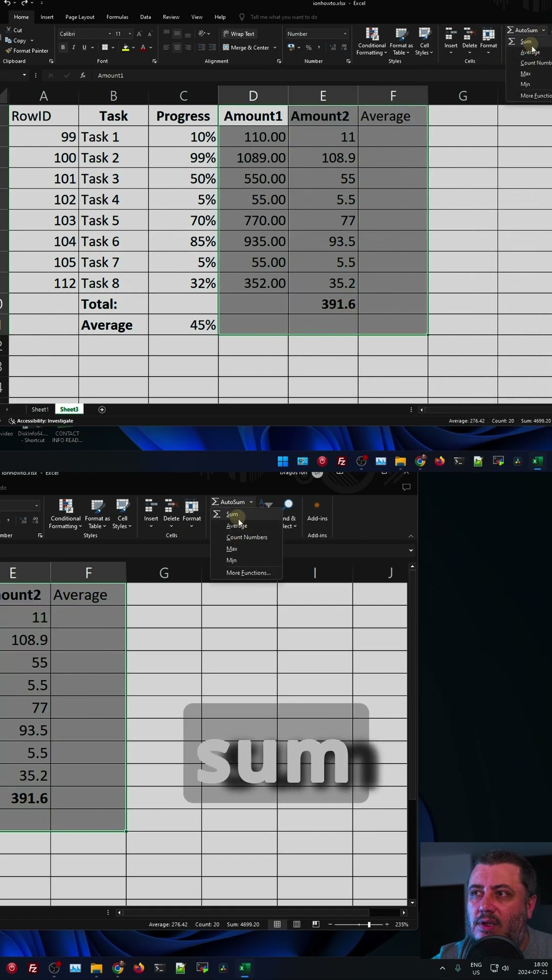Select the Sheet1 worksheet tab
The image size is (552, 980).
(40, 409)
